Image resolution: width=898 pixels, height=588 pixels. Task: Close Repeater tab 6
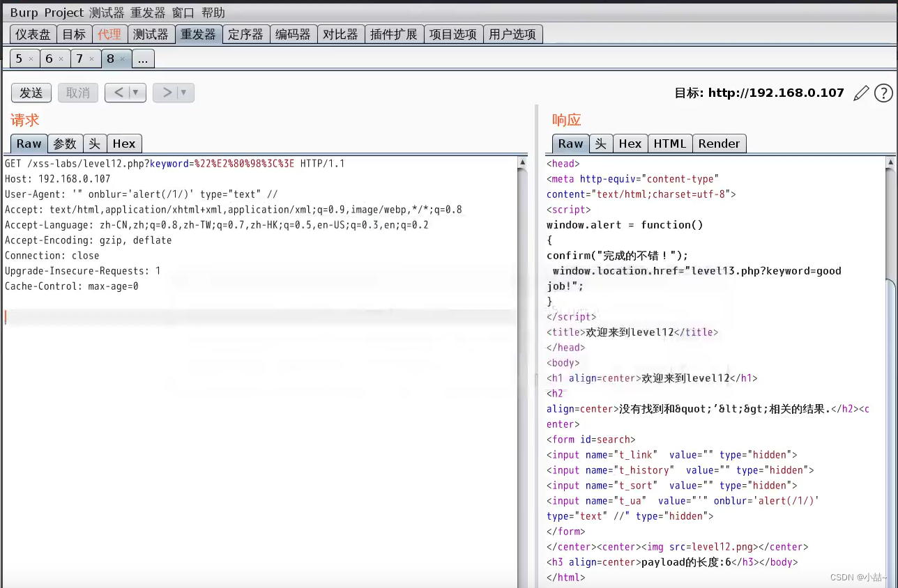coord(61,59)
